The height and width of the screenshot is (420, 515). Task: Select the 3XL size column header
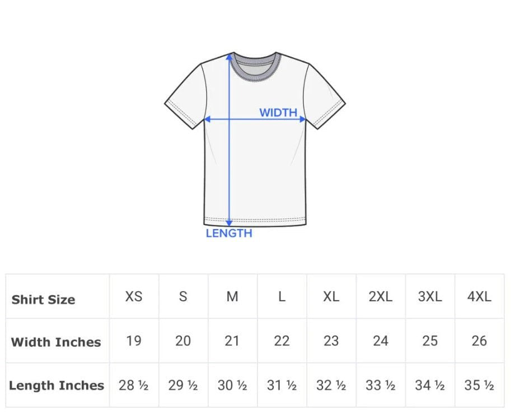click(x=430, y=297)
